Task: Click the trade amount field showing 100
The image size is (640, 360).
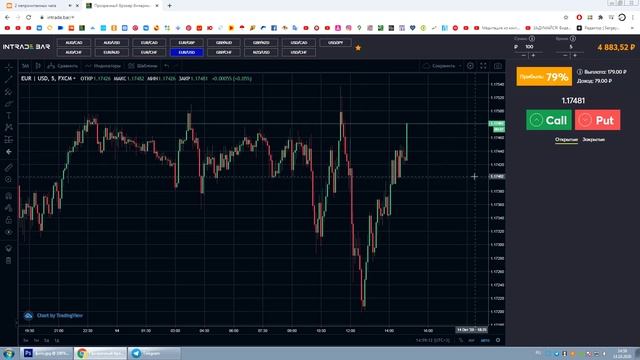Action: (529, 47)
